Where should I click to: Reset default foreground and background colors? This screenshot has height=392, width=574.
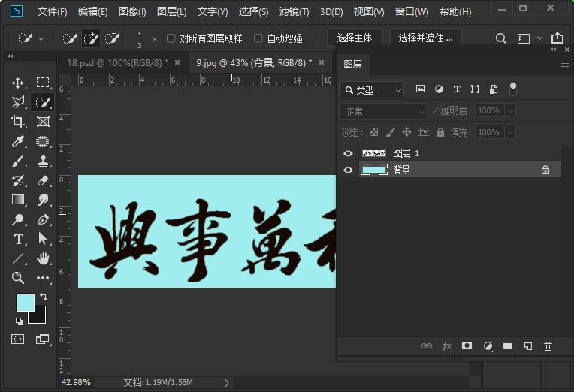pyautogui.click(x=20, y=321)
